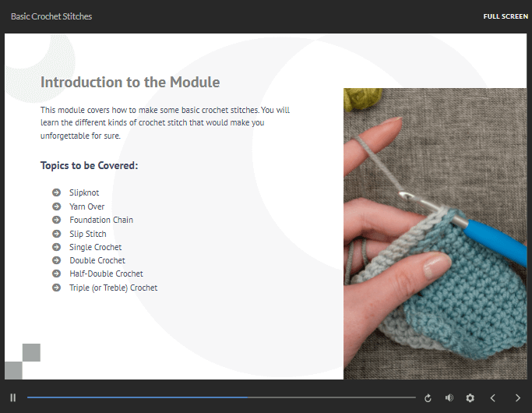Viewport: 532px width, 413px height.
Task: Click the FULL SCREEN button
Action: [506, 16]
